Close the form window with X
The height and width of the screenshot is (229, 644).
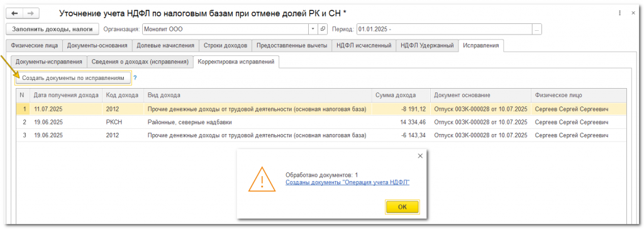pyautogui.click(x=633, y=13)
